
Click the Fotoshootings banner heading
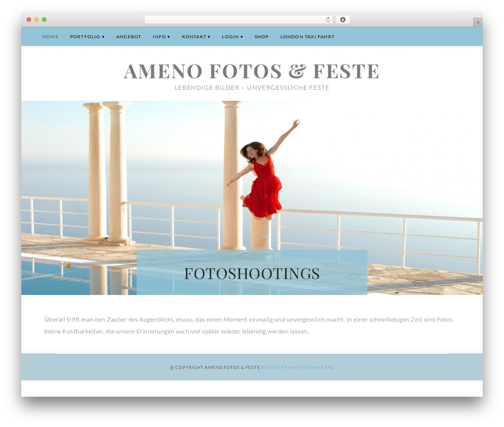click(x=252, y=273)
